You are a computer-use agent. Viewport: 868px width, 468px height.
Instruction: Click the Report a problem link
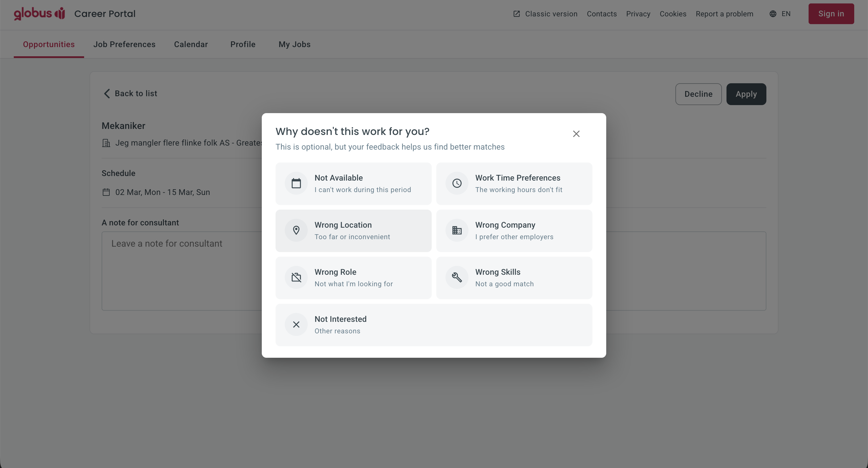tap(724, 14)
